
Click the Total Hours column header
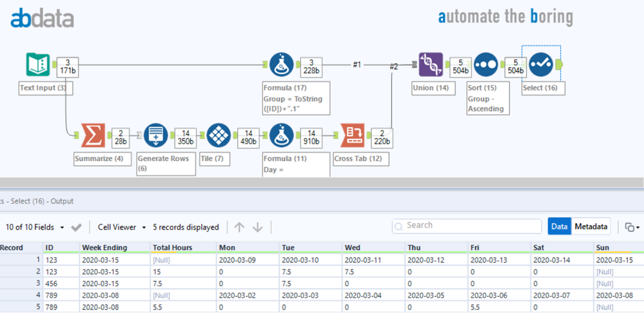click(183, 248)
